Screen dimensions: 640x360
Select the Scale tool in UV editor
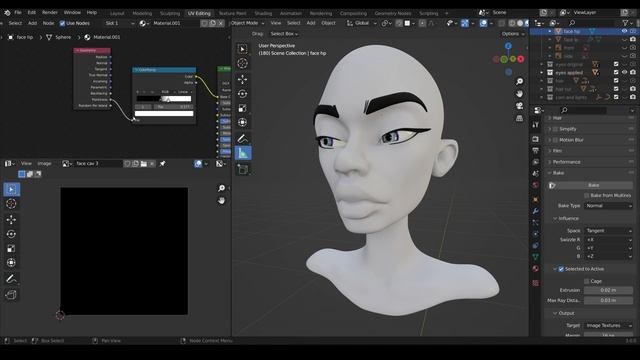[x=11, y=249]
